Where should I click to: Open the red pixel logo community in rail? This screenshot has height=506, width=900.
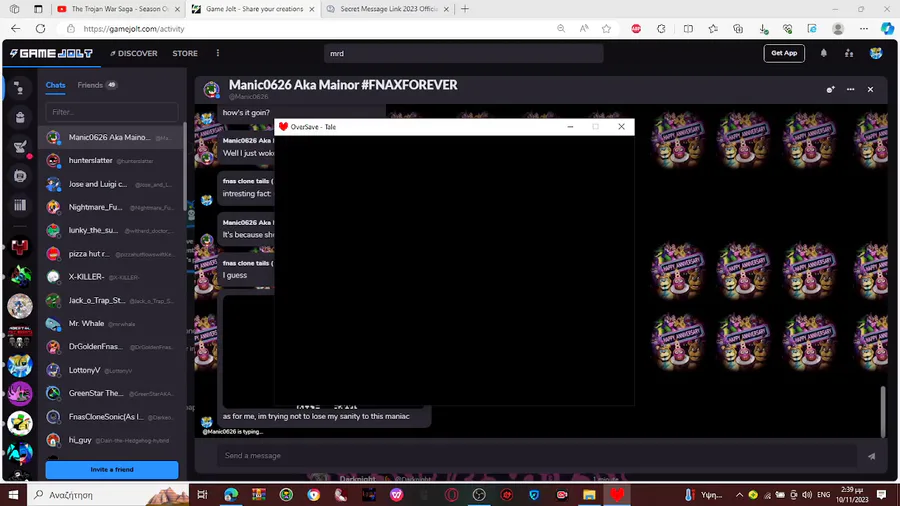tap(20, 247)
